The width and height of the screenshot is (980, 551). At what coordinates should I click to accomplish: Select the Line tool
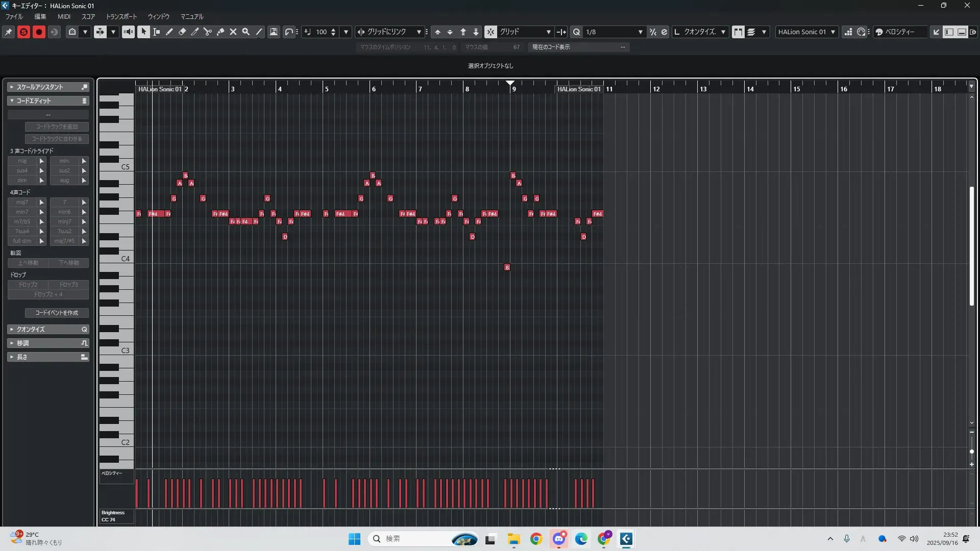(x=259, y=32)
